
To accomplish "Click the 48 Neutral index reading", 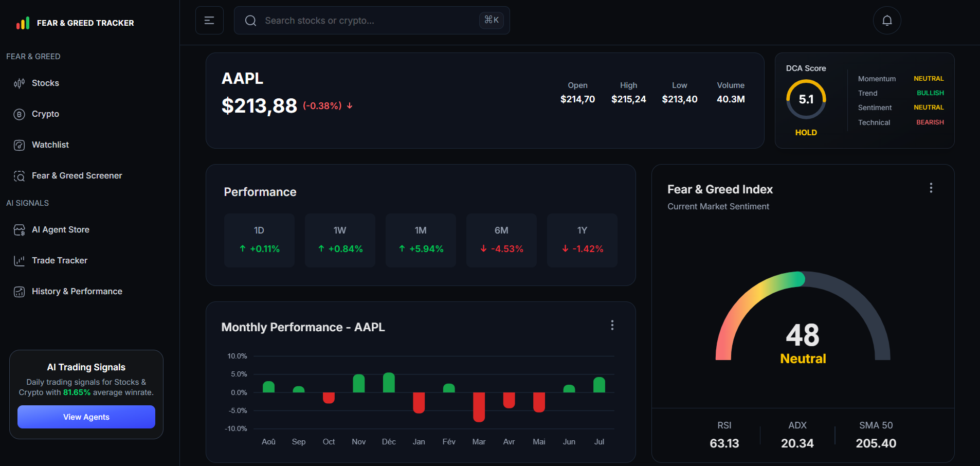I will coord(803,343).
